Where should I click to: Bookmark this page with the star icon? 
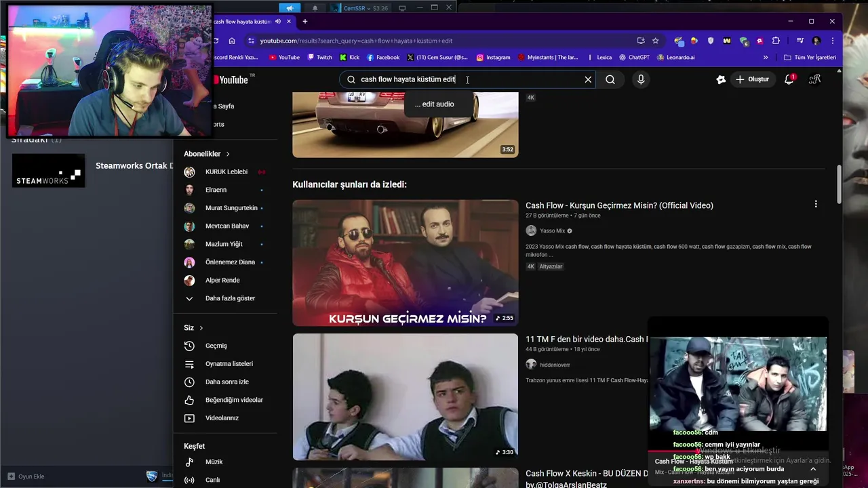pyautogui.click(x=655, y=41)
